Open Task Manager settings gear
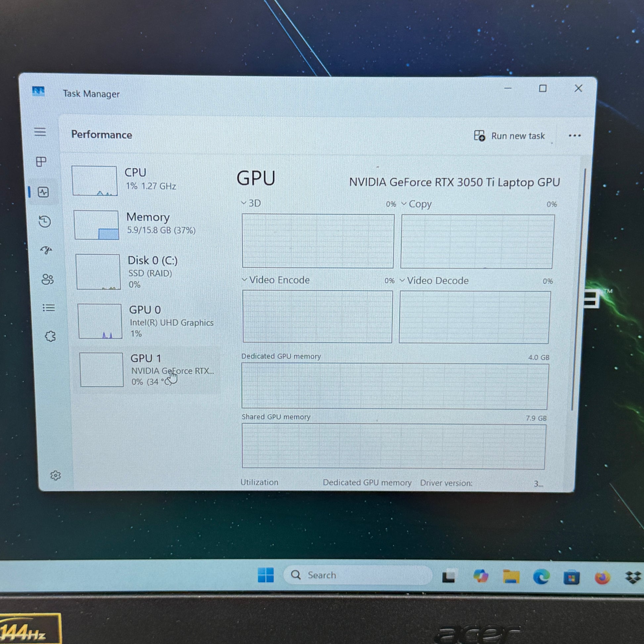The width and height of the screenshot is (644, 644). point(55,475)
